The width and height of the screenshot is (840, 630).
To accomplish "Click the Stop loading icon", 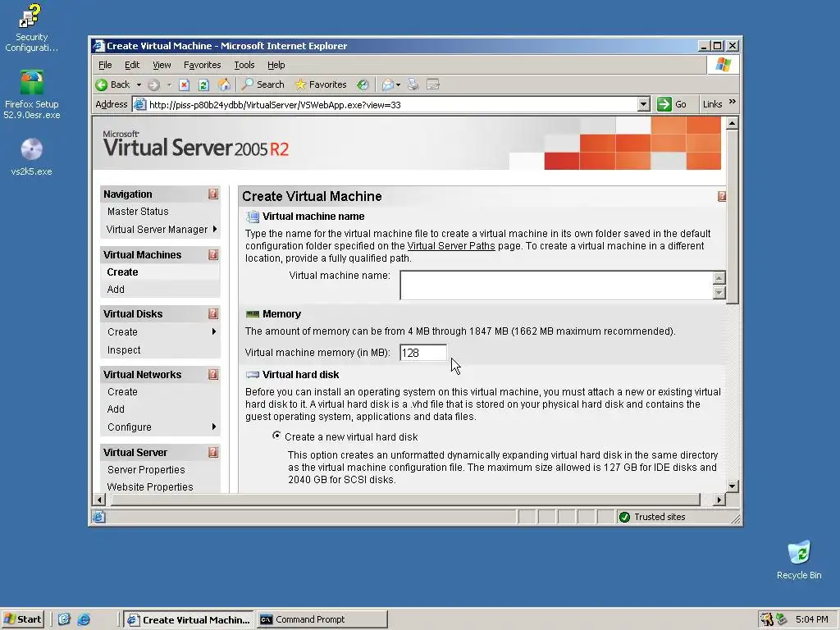I will [185, 84].
